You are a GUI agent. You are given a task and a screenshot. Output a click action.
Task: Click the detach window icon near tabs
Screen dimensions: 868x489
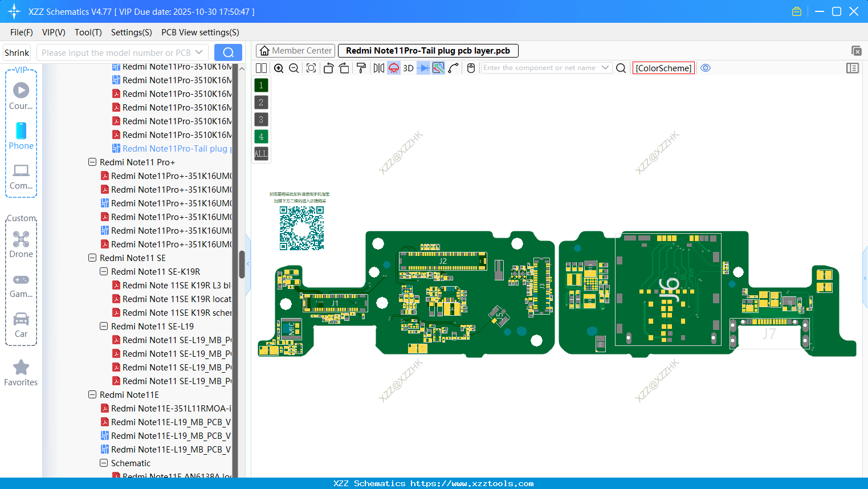coord(856,51)
